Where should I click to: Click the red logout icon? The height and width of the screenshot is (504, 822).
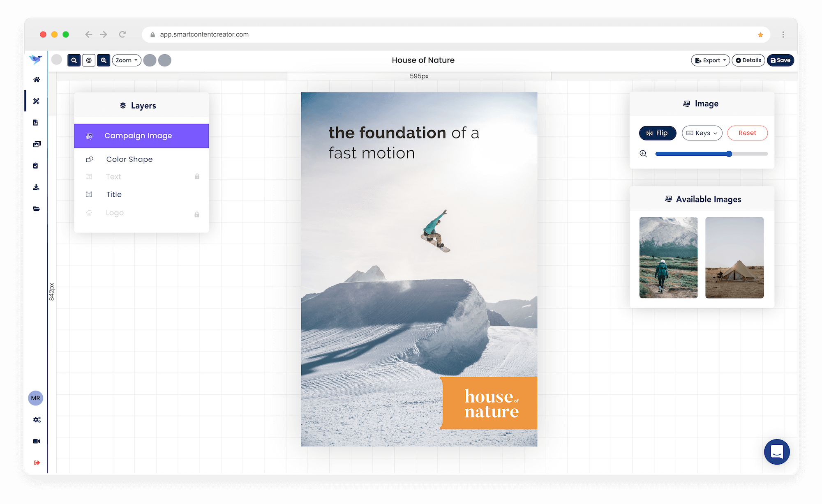(x=37, y=463)
